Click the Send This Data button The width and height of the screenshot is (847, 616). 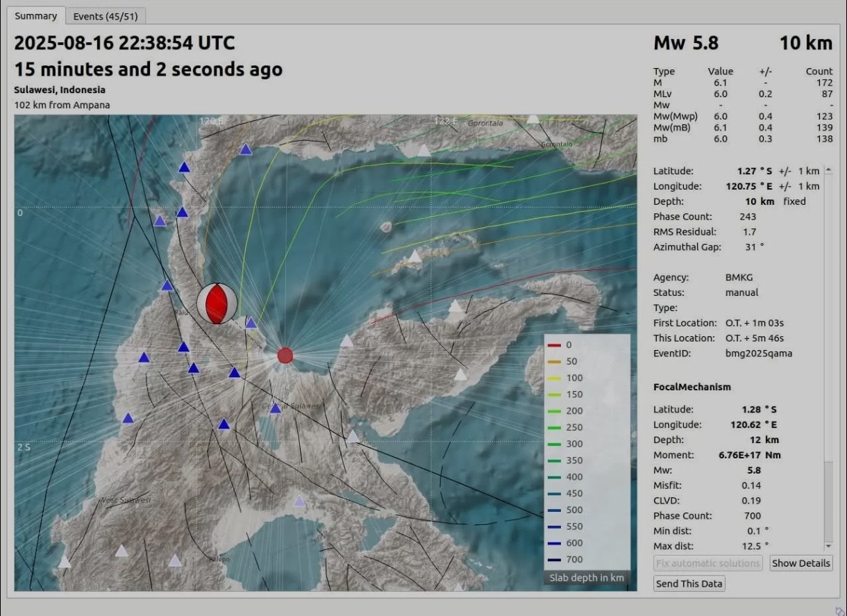(689, 583)
